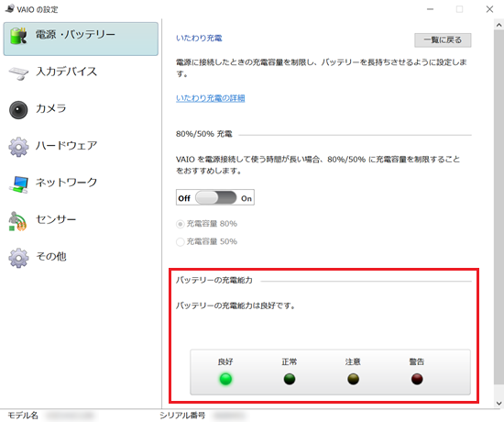Click the scrollbar up arrow

[x=499, y=25]
